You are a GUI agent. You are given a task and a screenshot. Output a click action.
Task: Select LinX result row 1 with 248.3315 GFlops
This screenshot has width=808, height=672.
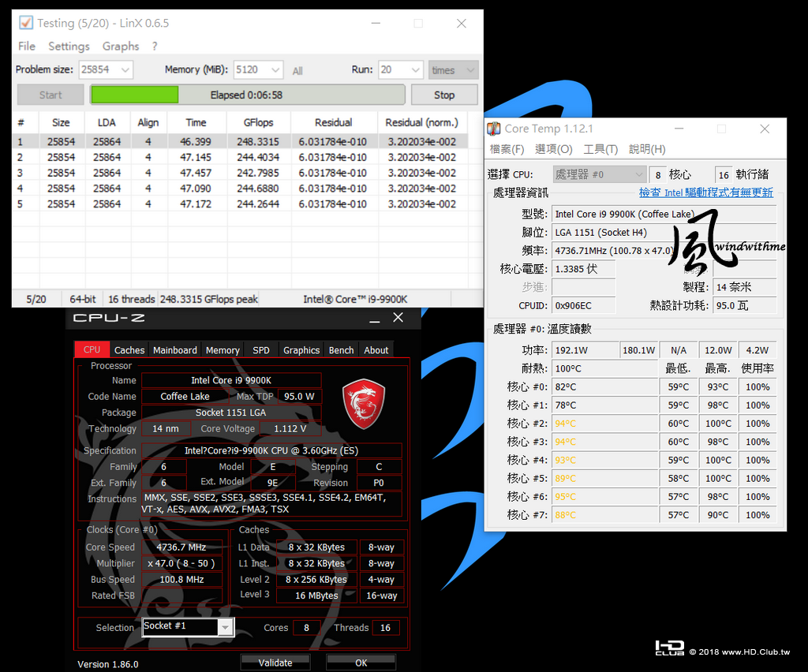click(240, 142)
